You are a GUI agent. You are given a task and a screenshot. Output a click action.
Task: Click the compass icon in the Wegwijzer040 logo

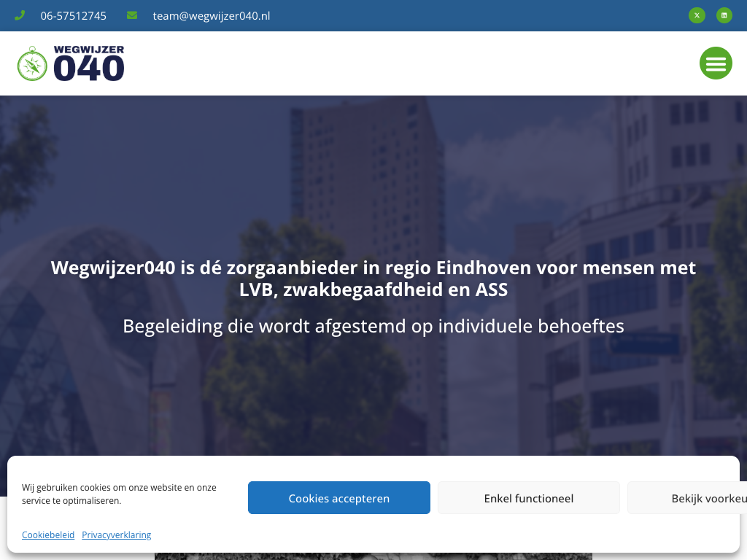pyautogui.click(x=32, y=64)
